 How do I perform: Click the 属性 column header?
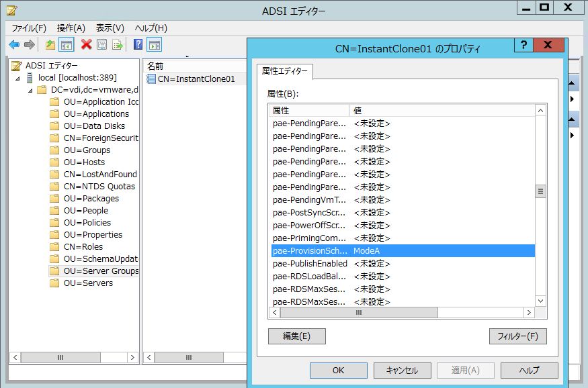[x=309, y=111]
